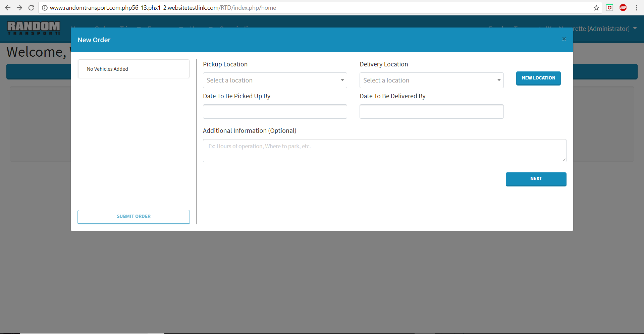Submit the order with Submit Order
Screen dimensions: 644x334
point(133,217)
